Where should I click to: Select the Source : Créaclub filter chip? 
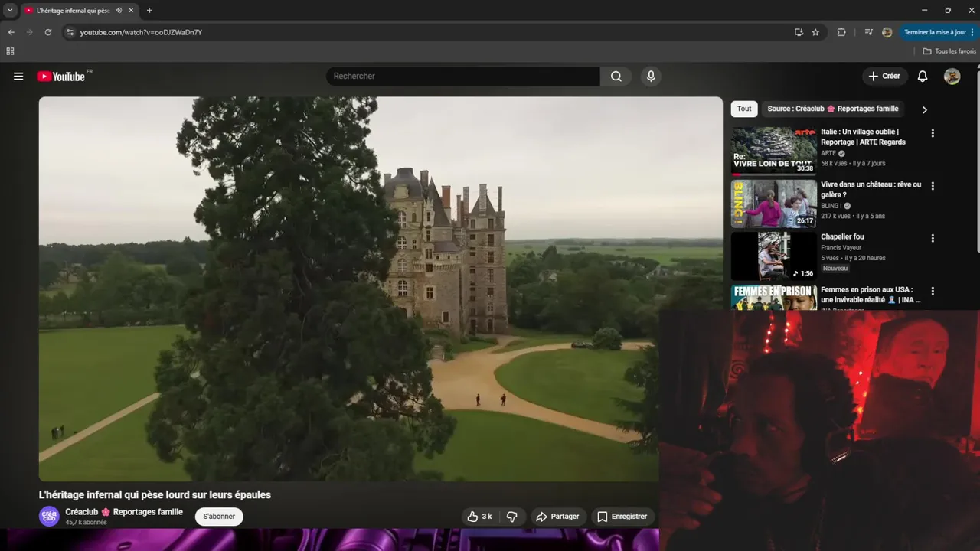pos(833,109)
